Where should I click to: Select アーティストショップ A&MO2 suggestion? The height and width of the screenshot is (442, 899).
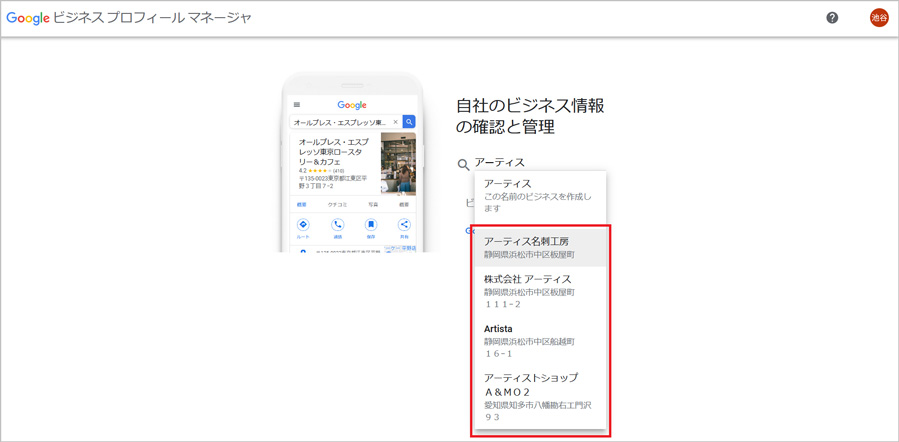click(540, 397)
